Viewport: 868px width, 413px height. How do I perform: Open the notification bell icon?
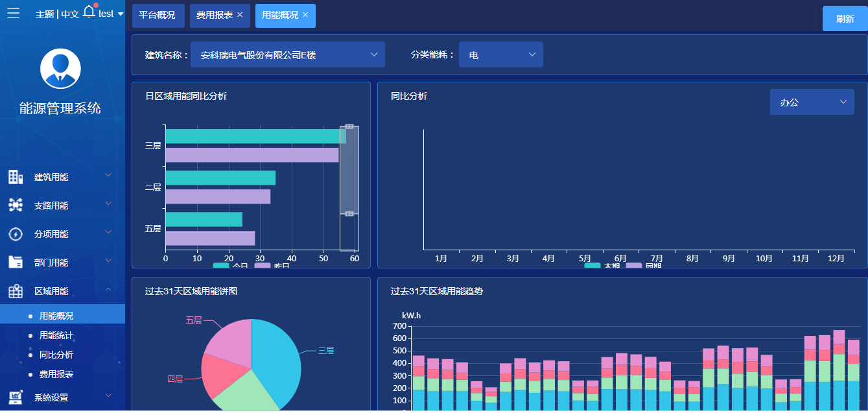tap(89, 11)
